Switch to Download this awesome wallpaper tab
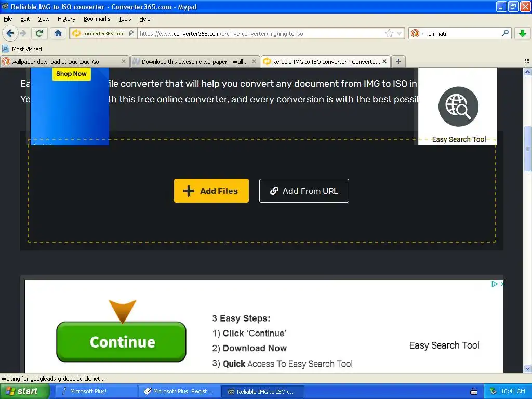The width and height of the screenshot is (532, 399). pyautogui.click(x=194, y=62)
